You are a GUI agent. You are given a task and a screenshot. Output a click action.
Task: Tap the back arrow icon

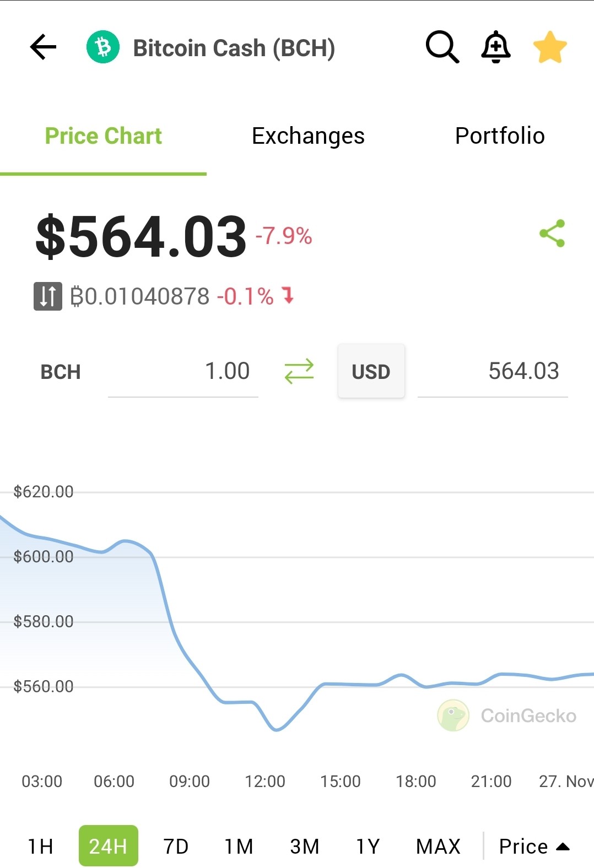[43, 47]
